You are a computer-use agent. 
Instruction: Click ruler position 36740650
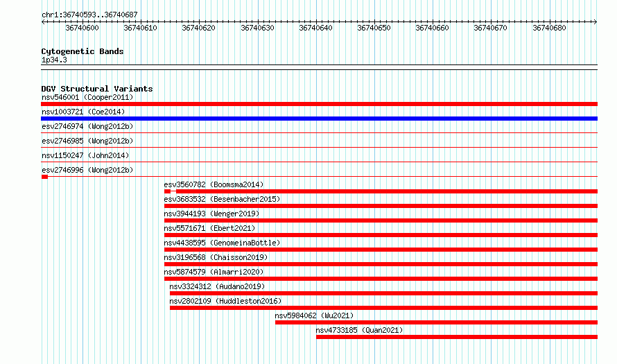tap(374, 28)
